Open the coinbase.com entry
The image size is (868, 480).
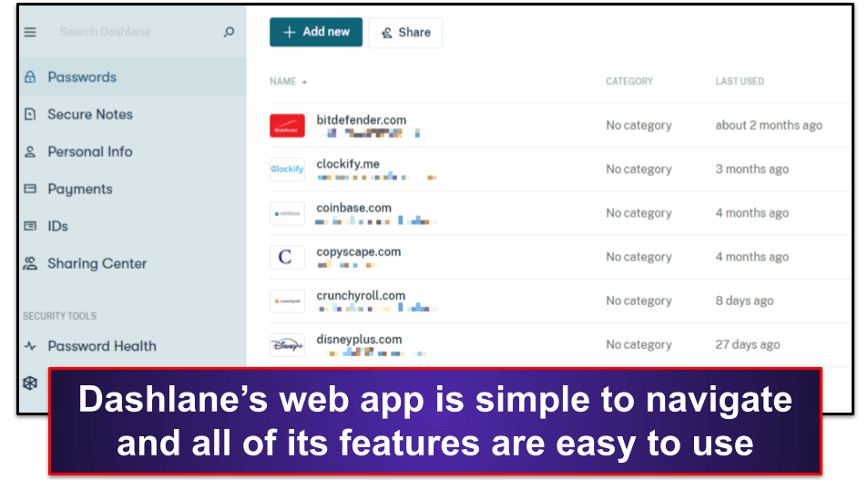point(353,209)
